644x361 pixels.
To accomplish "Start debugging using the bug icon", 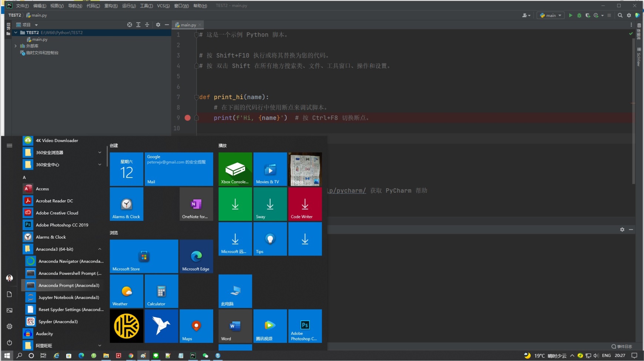I will pyautogui.click(x=579, y=15).
